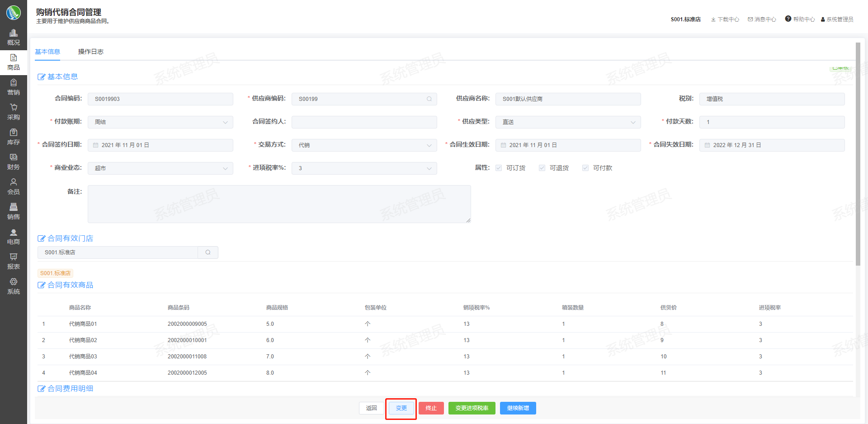Click the blue 继续新增 button
868x424 pixels.
(518, 408)
